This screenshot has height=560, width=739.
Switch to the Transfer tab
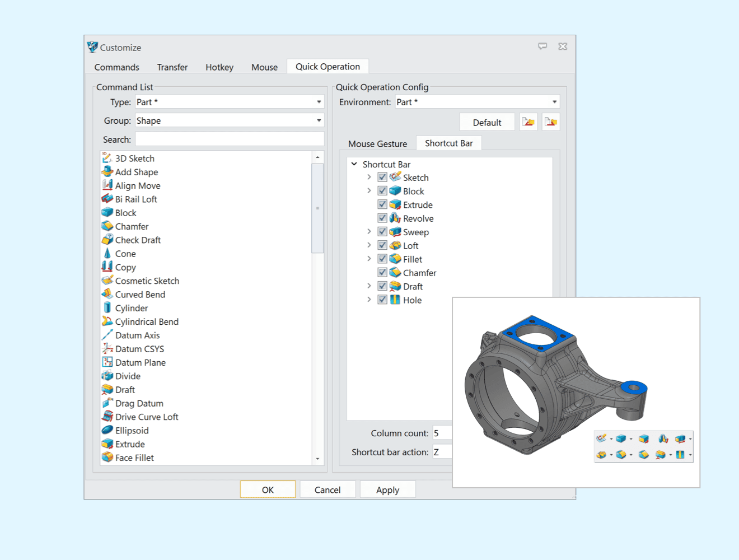click(x=172, y=67)
